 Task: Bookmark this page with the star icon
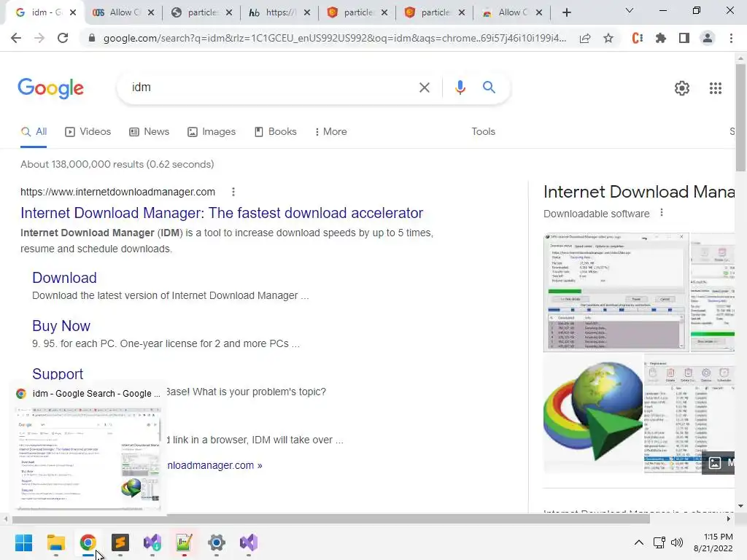608,38
